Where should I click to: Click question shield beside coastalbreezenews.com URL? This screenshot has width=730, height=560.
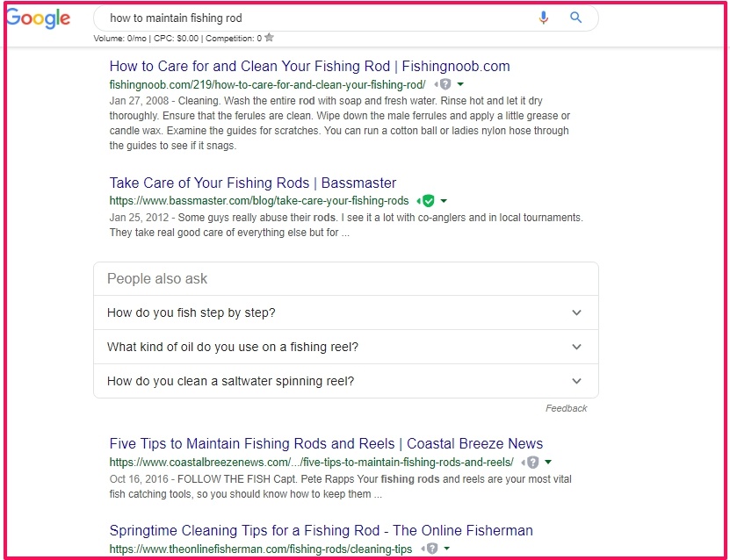click(532, 463)
